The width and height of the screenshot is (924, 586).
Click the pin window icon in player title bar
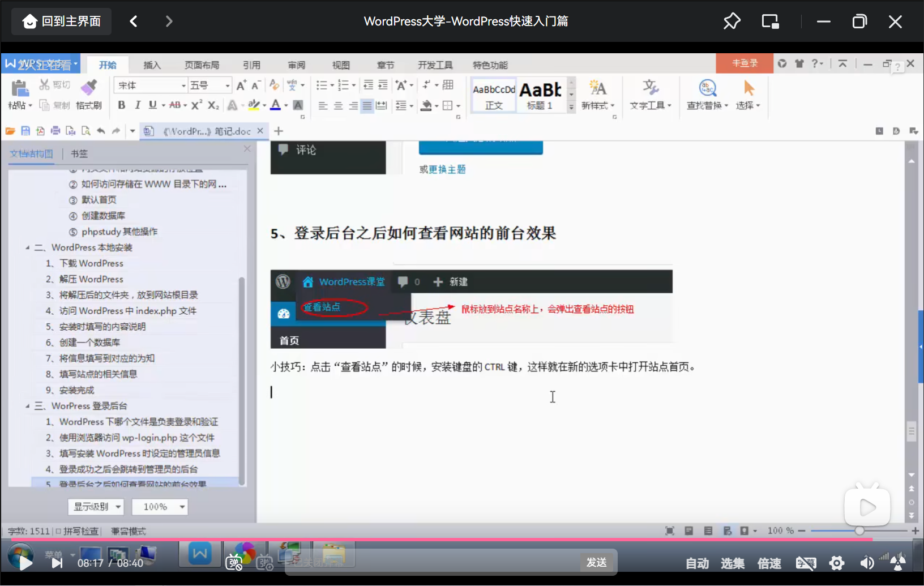point(731,22)
